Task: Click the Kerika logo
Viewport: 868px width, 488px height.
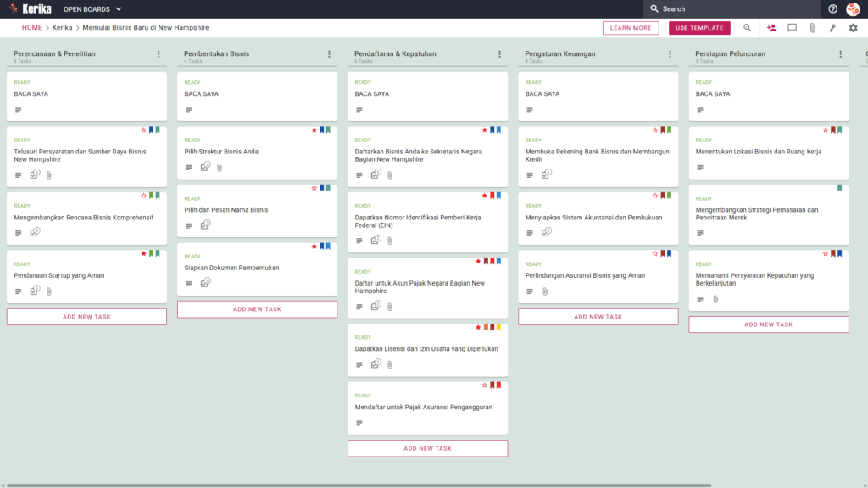Action: [x=31, y=8]
